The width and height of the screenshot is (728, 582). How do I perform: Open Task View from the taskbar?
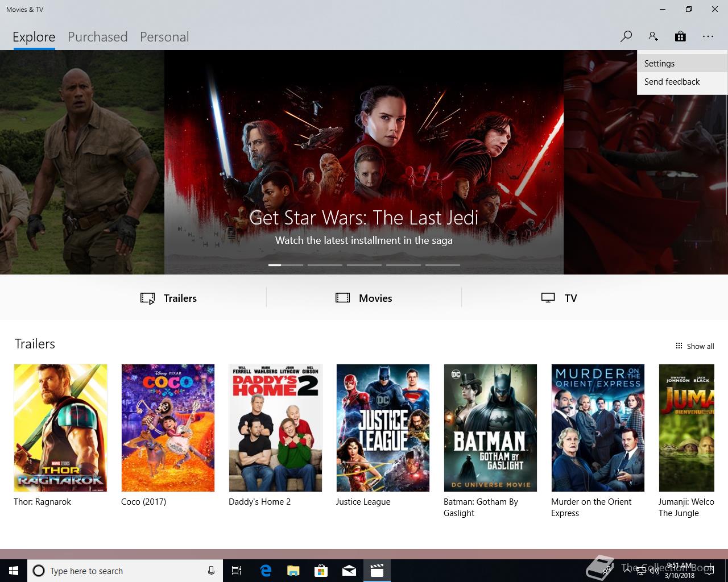[x=237, y=571]
